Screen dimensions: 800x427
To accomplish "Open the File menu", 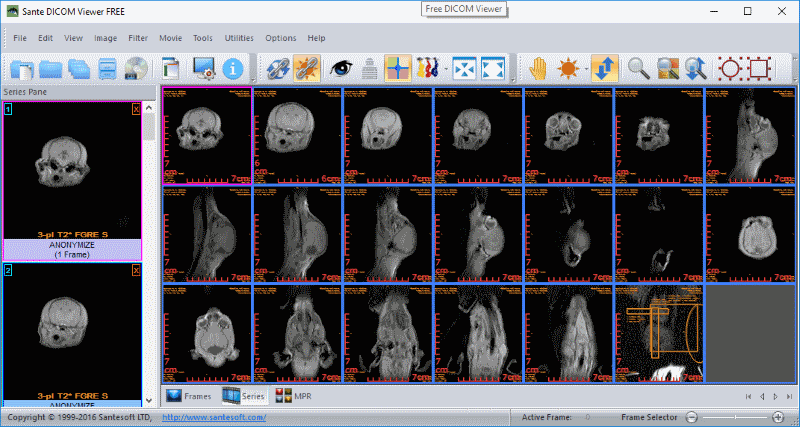I will (20, 38).
